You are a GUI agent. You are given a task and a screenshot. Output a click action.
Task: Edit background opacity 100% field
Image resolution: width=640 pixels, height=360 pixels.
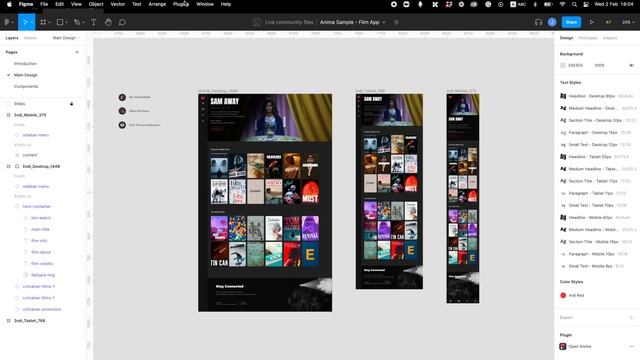point(599,65)
